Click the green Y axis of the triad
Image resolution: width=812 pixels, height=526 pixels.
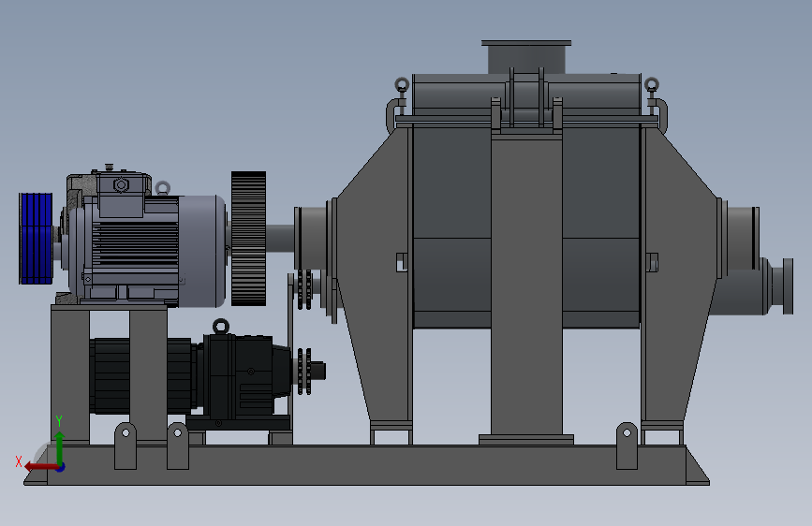click(60, 449)
